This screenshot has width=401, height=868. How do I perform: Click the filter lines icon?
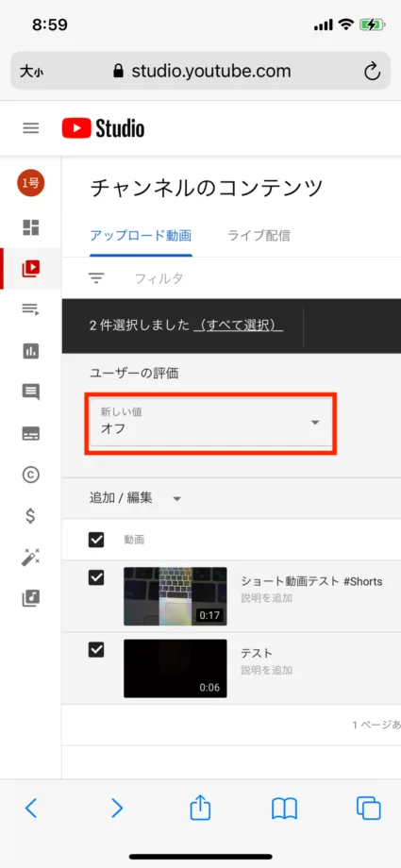pos(96,278)
